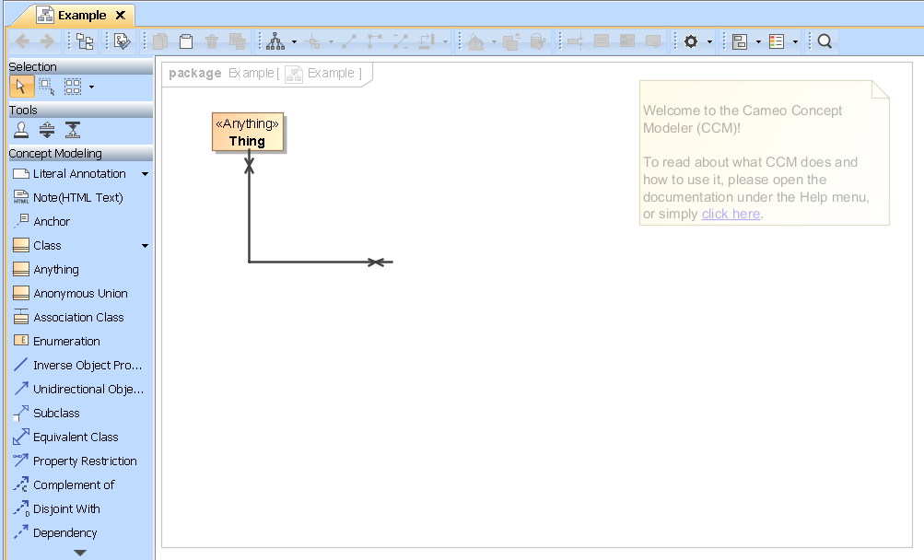Toggle the Association Class palette tool
The width and height of the screenshot is (924, 560).
(78, 317)
